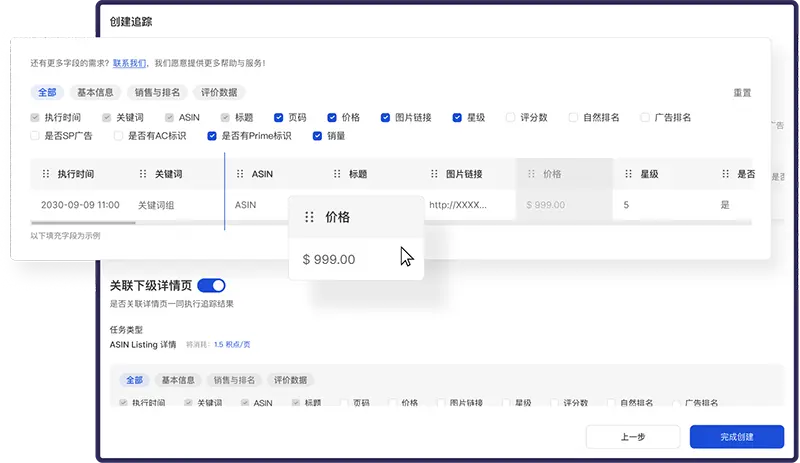Click the 创建追踪 dialog title
Screen dimensions: 800x463
(x=131, y=22)
